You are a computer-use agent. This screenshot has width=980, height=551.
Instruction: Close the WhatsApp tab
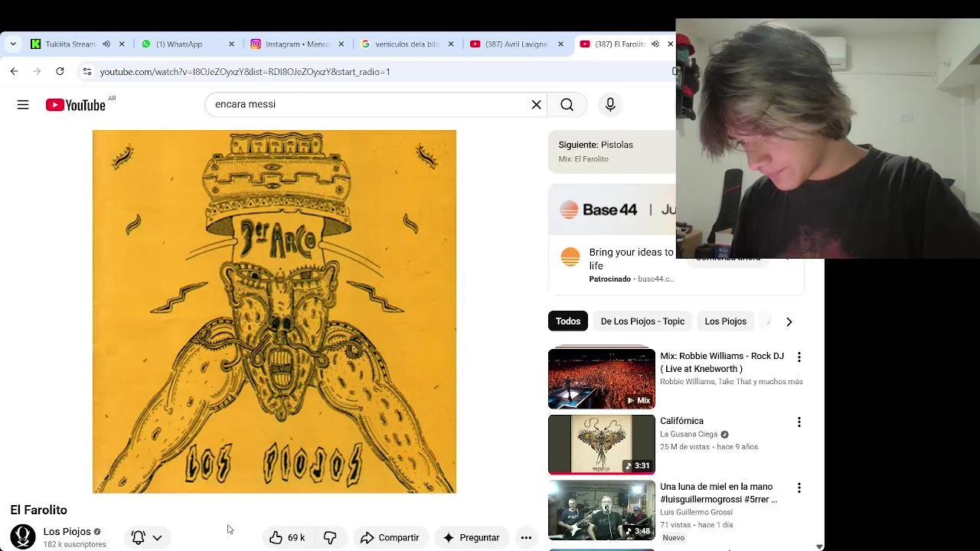tap(231, 44)
